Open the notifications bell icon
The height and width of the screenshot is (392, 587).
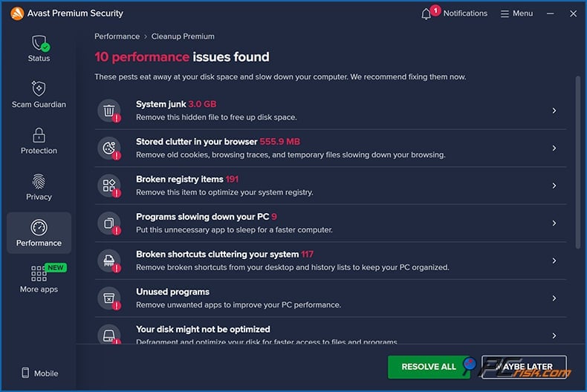coord(426,14)
